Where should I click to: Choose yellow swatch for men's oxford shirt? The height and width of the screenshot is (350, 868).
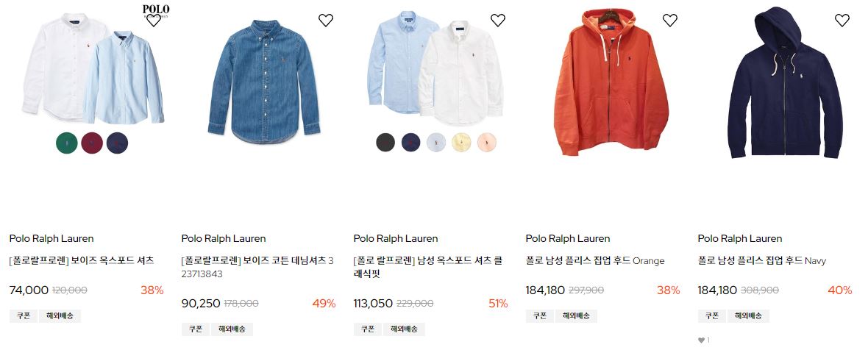[461, 142]
